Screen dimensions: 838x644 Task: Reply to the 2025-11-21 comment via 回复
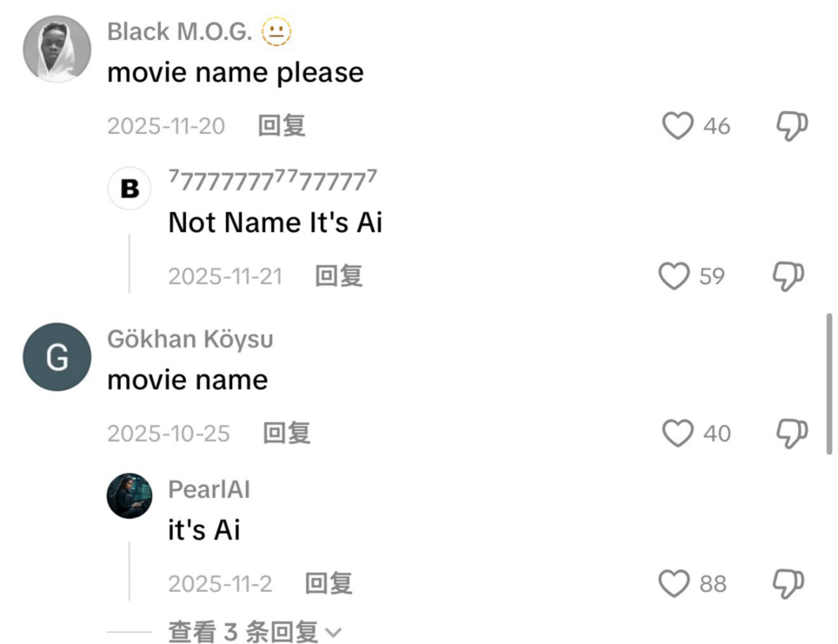(x=339, y=276)
